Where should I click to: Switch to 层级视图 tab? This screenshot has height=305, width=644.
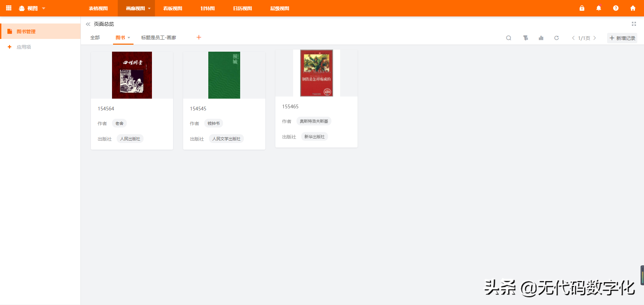280,8
